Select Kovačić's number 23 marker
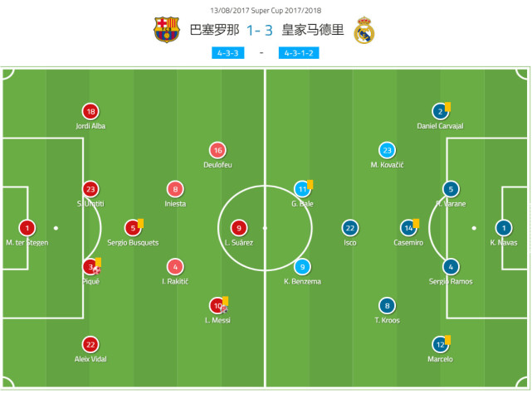The height and width of the screenshot is (393, 532). tap(386, 150)
